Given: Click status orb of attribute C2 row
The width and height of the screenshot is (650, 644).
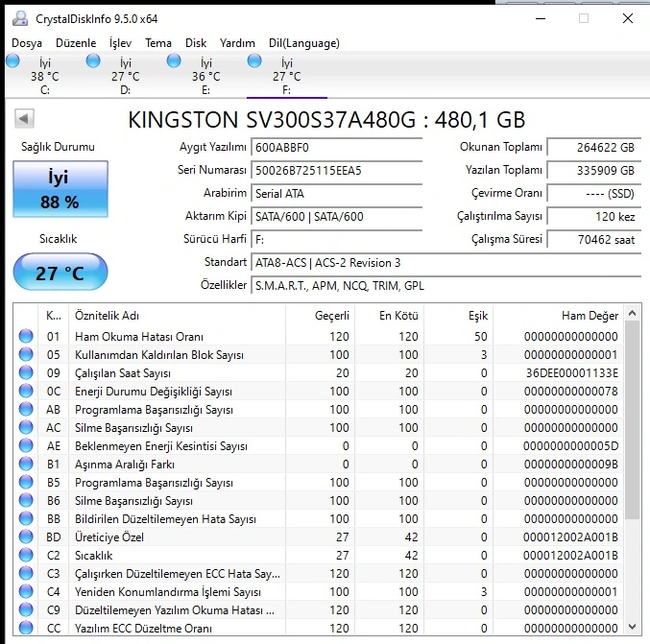Looking at the screenshot, I should click(26, 555).
